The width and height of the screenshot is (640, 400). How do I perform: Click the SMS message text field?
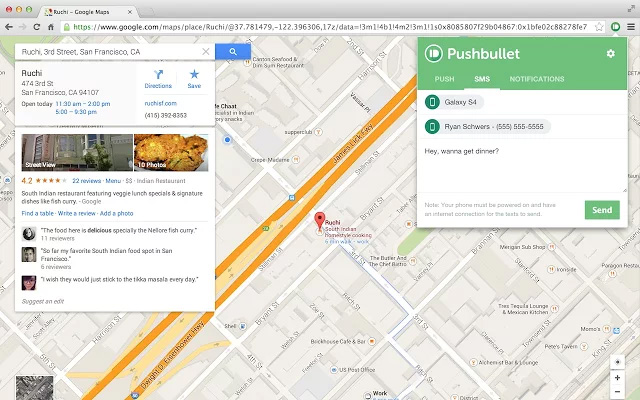[522, 165]
